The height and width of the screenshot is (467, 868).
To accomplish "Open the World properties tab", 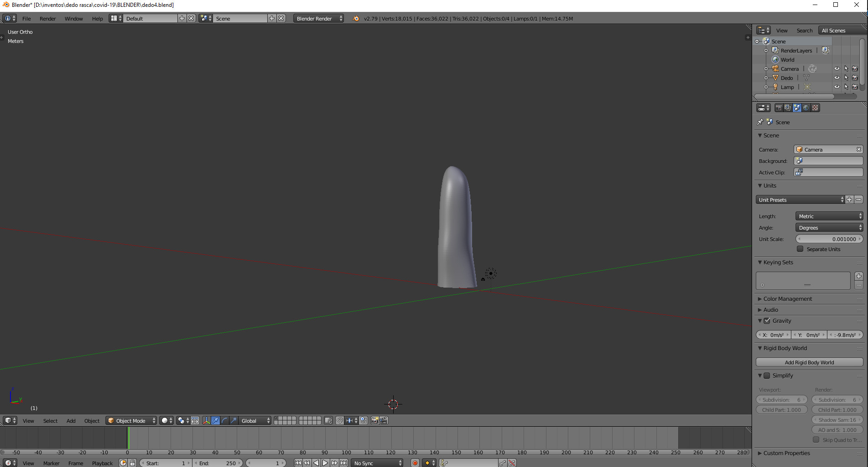I will (x=806, y=108).
